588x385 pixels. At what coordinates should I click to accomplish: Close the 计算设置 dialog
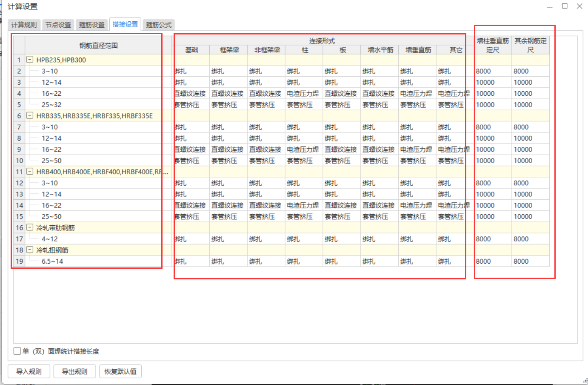[579, 6]
